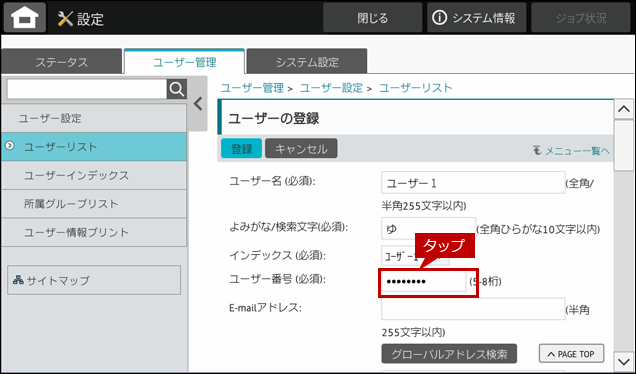The image size is (636, 374).
Task: Open ユーザーインデックス in the sidebar
Action: coord(94,175)
